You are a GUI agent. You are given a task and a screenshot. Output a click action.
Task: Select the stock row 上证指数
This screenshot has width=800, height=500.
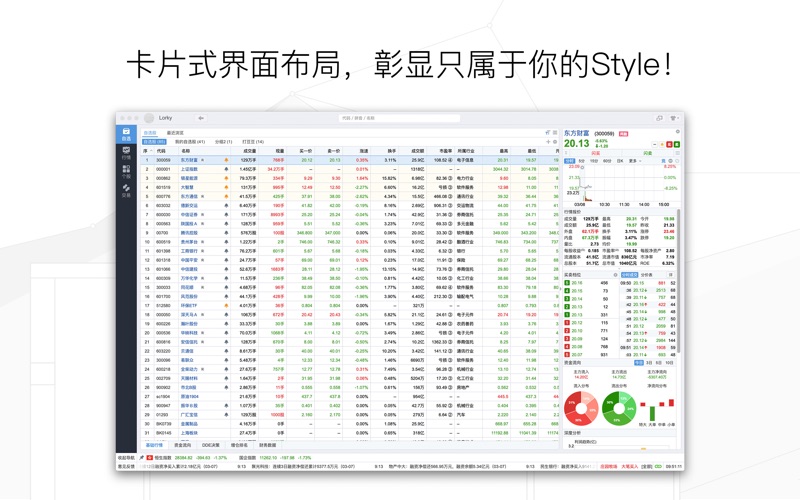[350, 169]
